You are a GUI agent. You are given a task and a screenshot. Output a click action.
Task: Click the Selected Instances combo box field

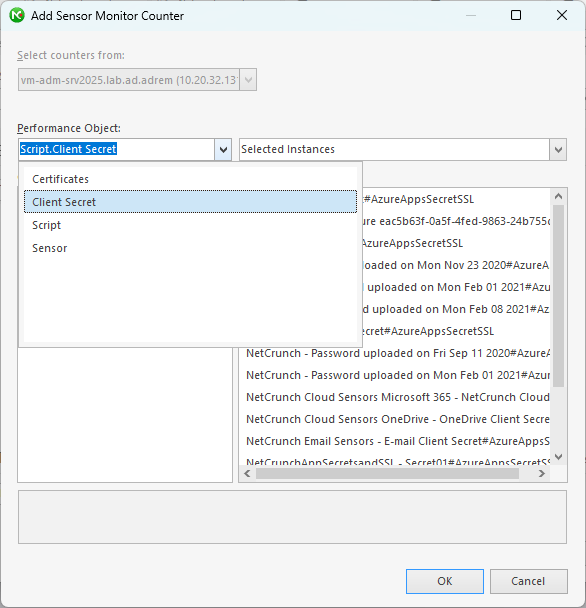pyautogui.click(x=394, y=149)
